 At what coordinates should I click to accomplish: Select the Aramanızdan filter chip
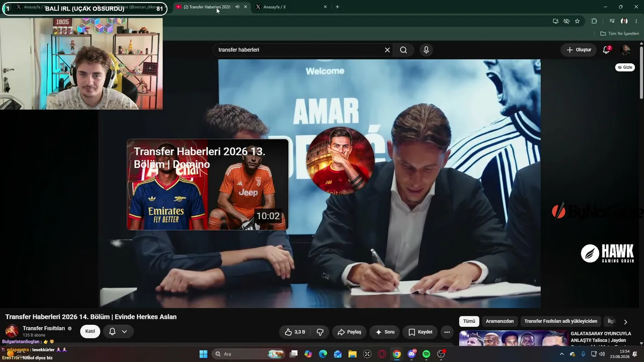[x=500, y=321]
